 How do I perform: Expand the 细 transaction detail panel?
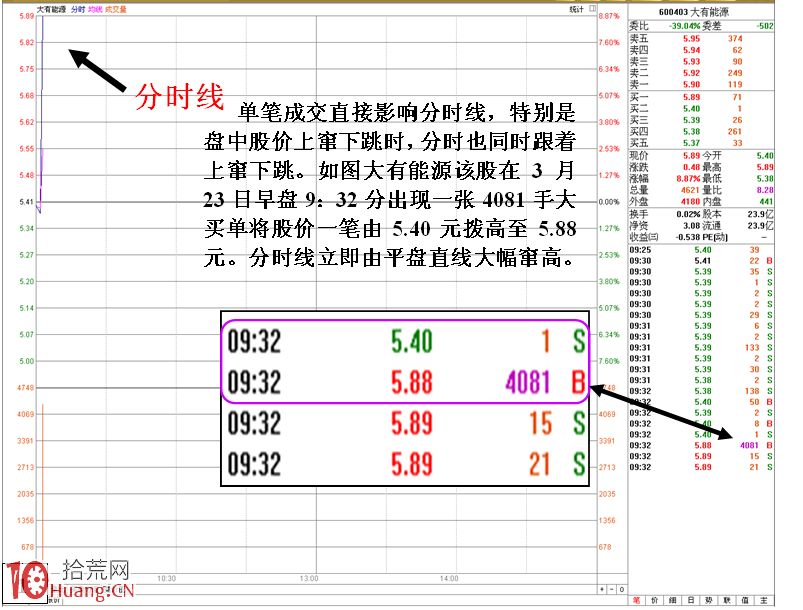point(671,600)
